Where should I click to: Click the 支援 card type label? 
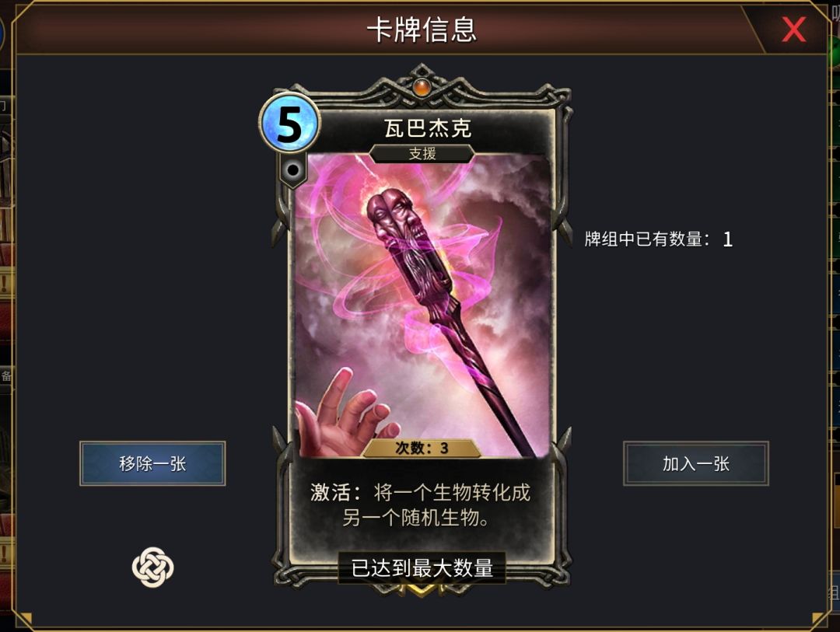[422, 154]
